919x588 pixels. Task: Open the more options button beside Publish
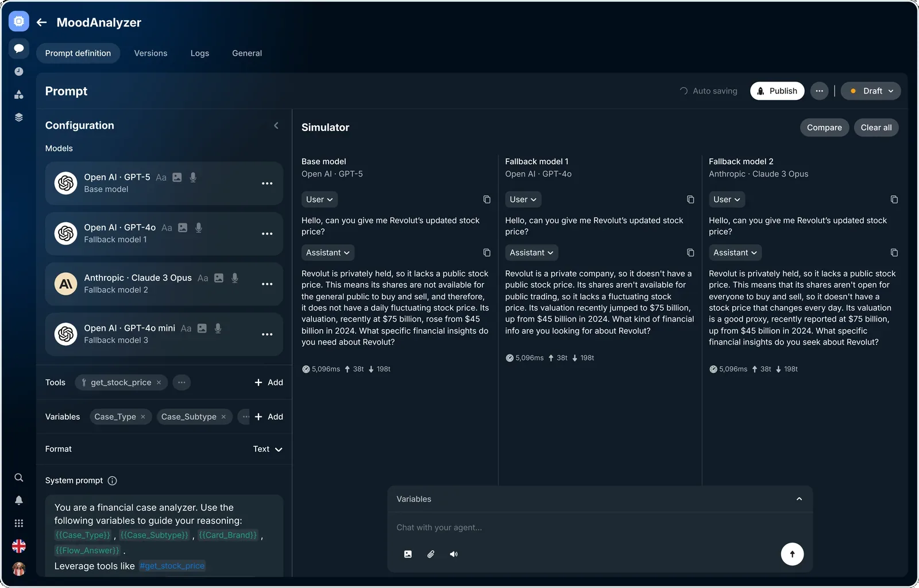(819, 91)
